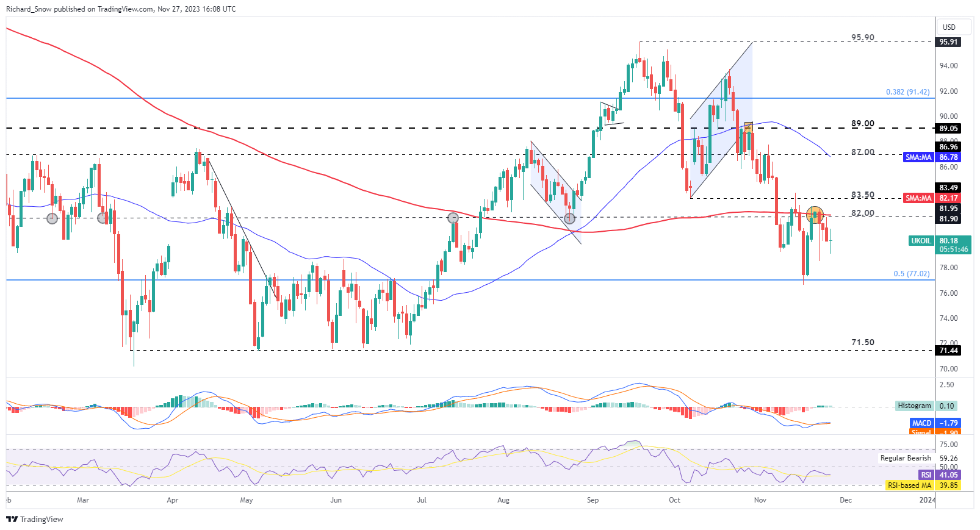Click the TradingView logo at bottom left

(x=35, y=519)
